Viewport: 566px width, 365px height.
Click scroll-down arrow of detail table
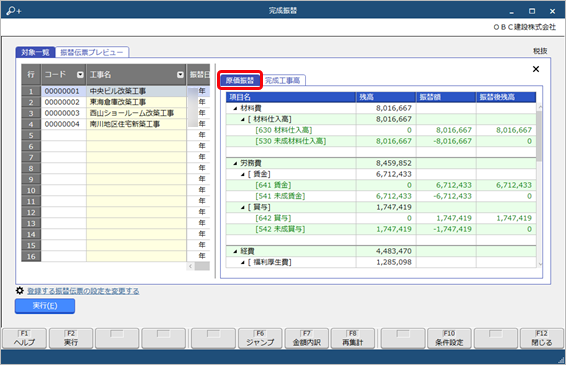click(x=540, y=264)
